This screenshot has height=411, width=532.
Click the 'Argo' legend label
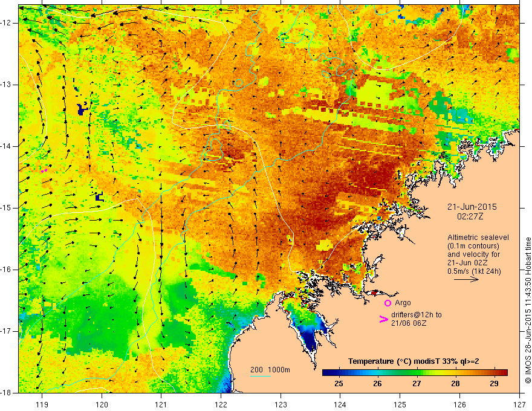[x=403, y=303]
